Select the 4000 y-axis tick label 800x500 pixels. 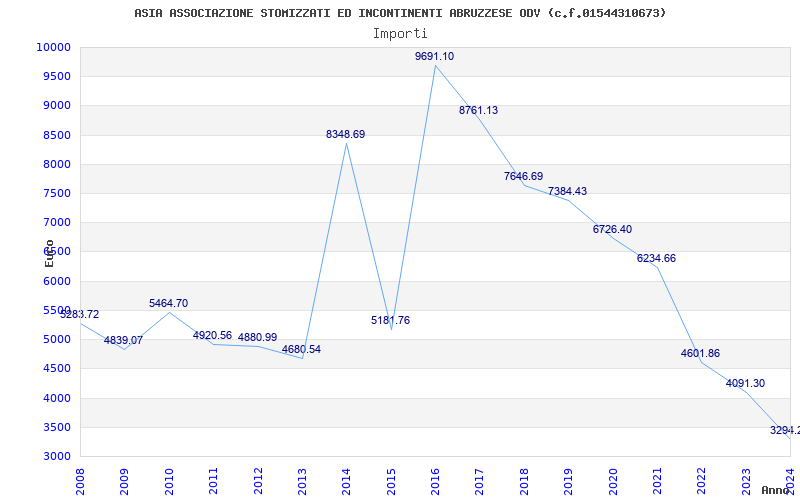56,398
